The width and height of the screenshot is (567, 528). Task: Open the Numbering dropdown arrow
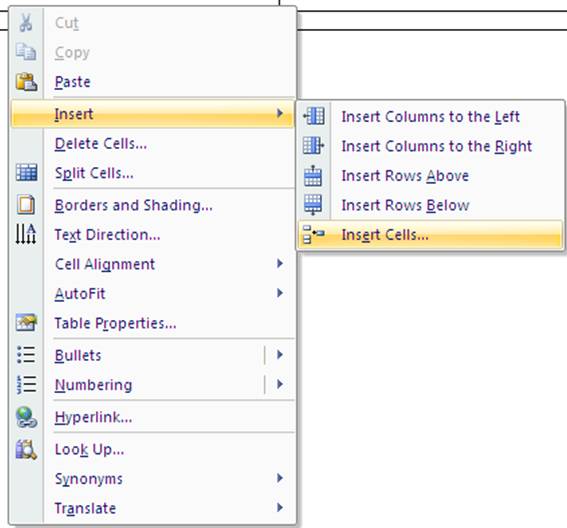point(280,384)
